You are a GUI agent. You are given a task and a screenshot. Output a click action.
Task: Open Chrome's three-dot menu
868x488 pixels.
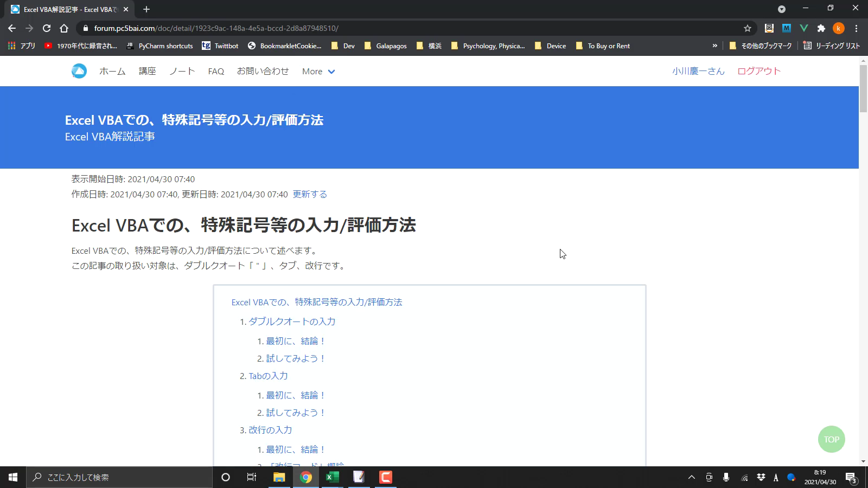[857, 28]
